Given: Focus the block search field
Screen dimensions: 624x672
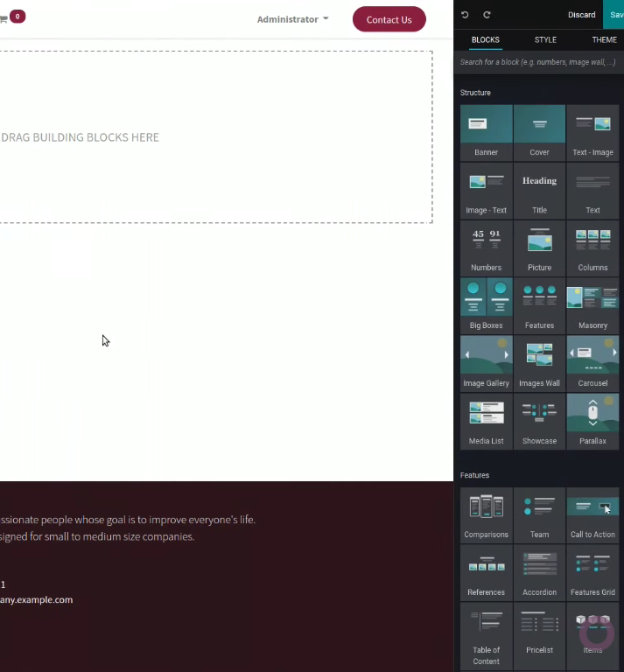Looking at the screenshot, I should (538, 62).
